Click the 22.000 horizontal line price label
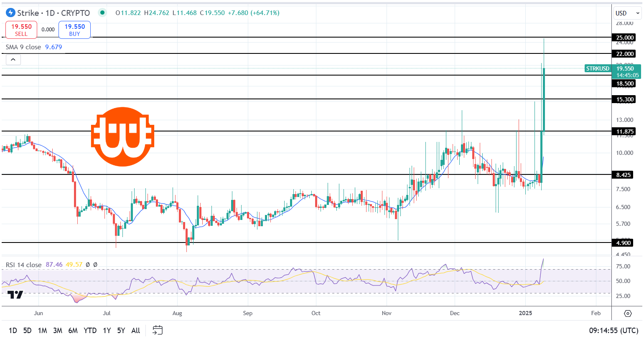 coord(624,54)
